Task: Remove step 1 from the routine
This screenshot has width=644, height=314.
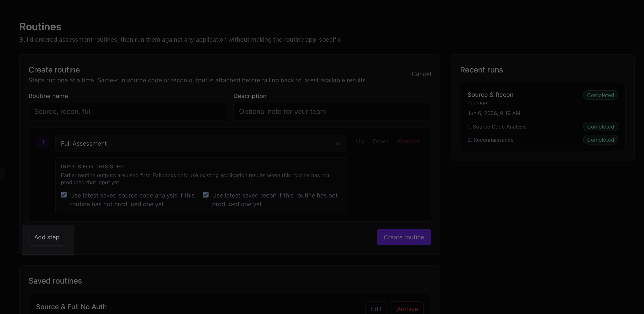Action: point(409,141)
